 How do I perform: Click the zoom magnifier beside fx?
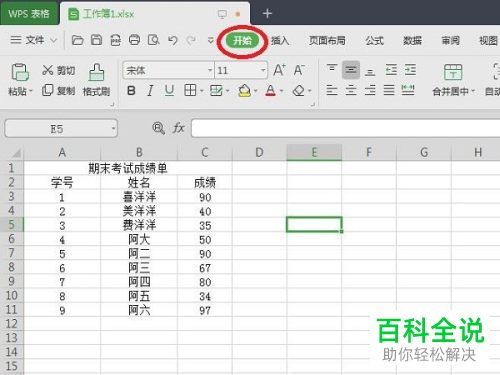point(158,128)
